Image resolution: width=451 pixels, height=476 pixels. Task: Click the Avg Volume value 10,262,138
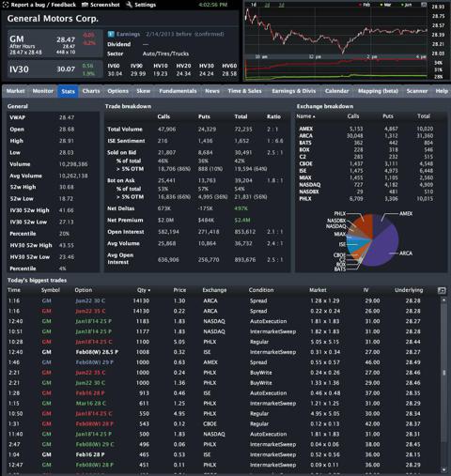point(73,176)
